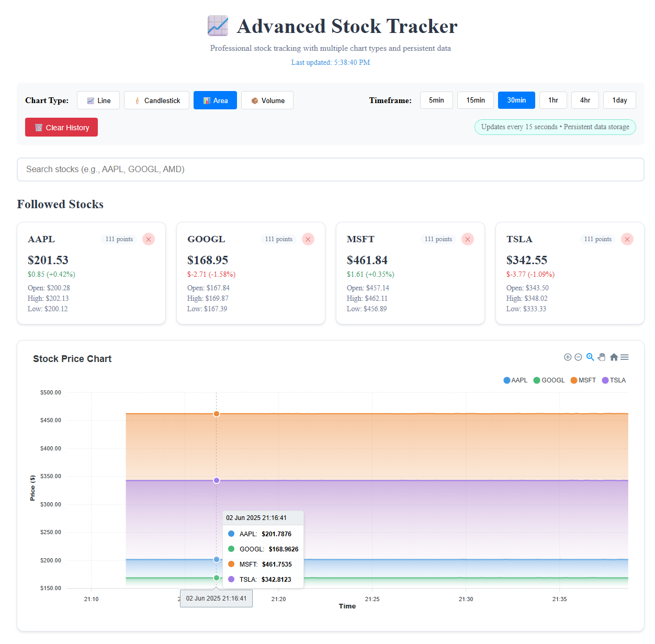Open the chart hamburger menu
Viewport: 655px width, 644px height.
click(x=625, y=357)
